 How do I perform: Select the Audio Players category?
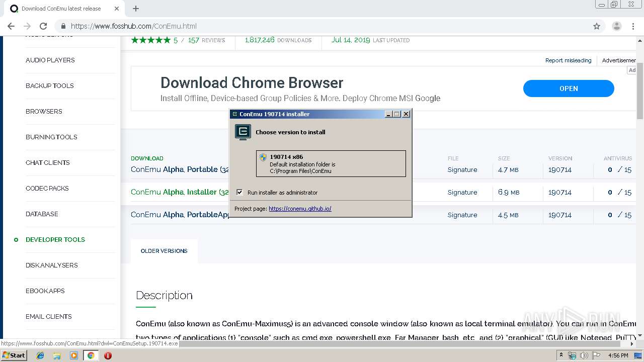pyautogui.click(x=50, y=60)
